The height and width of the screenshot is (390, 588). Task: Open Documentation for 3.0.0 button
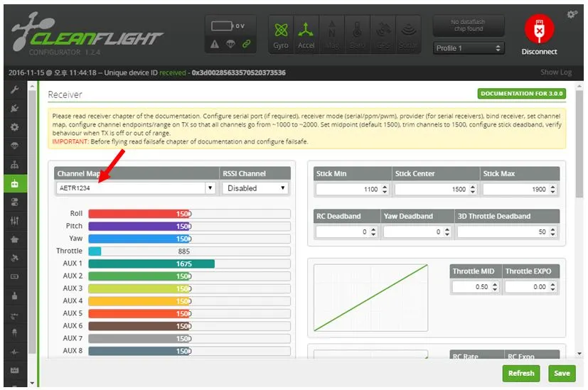click(x=522, y=94)
